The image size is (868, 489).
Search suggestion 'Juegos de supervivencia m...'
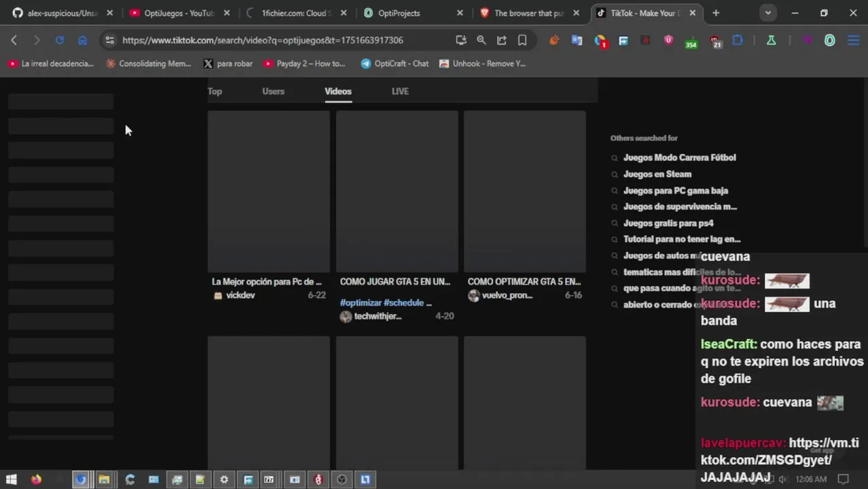click(680, 206)
